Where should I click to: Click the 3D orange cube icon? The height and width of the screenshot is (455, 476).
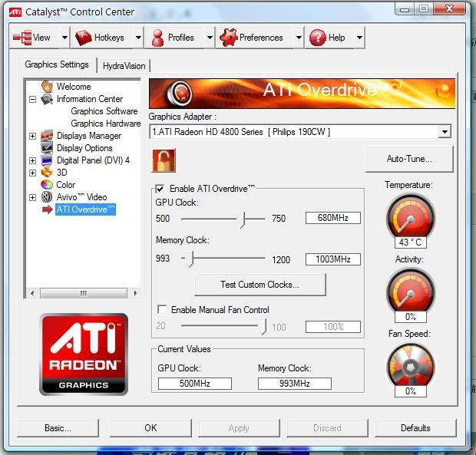(47, 173)
